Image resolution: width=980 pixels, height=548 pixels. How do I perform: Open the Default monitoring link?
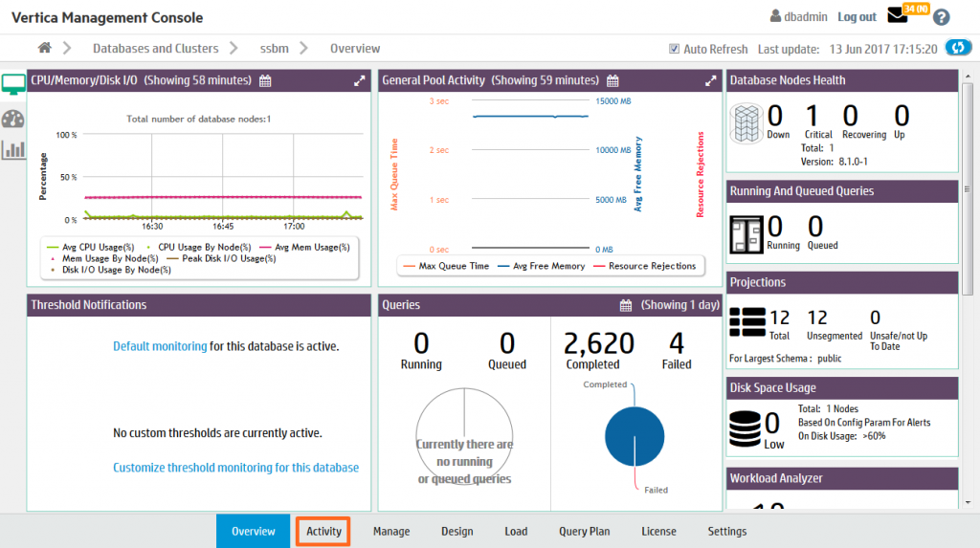160,346
